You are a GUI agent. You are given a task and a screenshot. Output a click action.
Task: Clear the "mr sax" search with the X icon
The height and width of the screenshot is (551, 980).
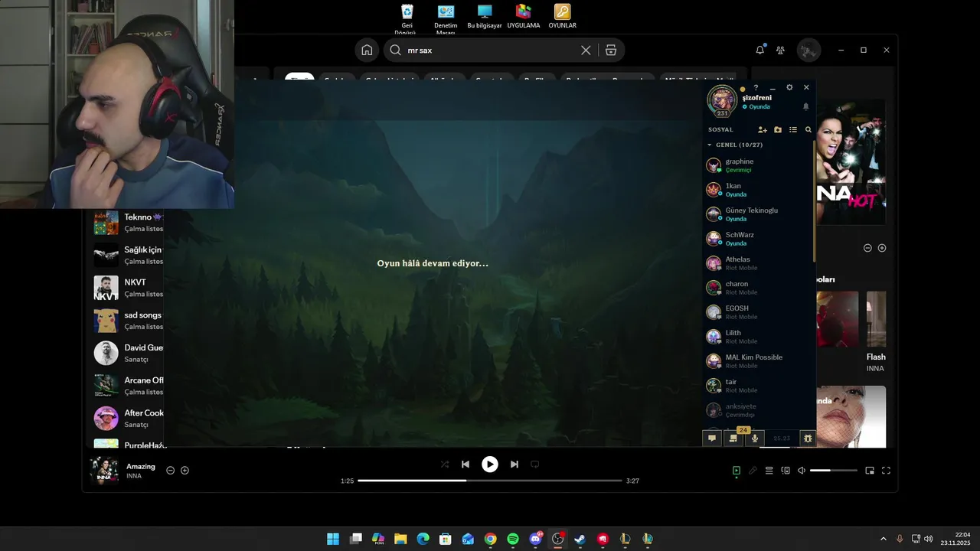(586, 51)
